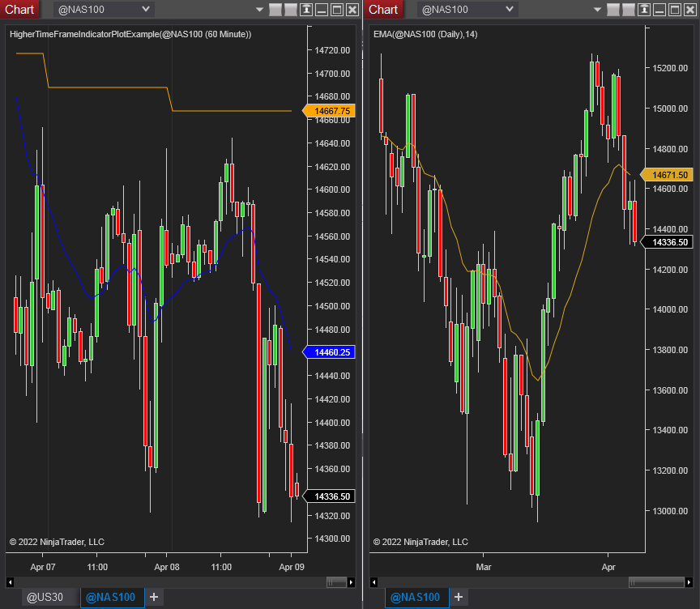Click the left scroll arrow under the right chart
Viewport: 700px width, 609px height.
click(374, 581)
